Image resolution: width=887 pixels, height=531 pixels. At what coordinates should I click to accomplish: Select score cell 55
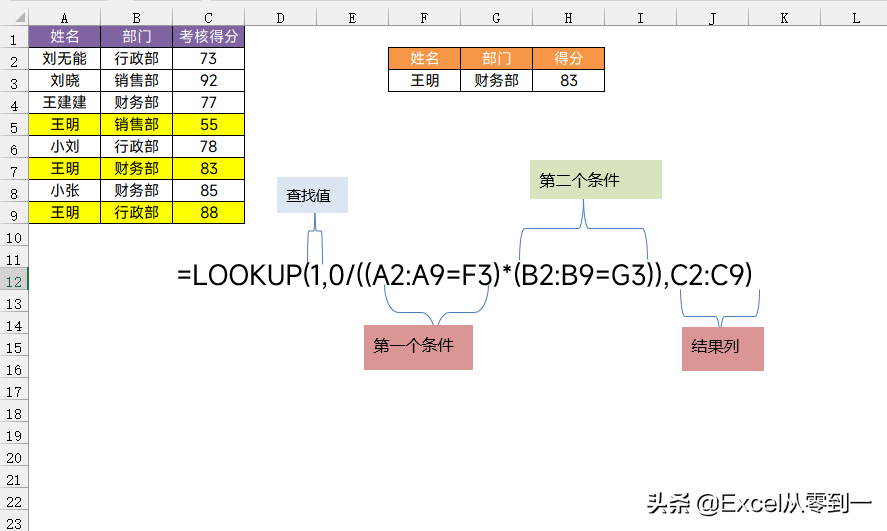pos(208,124)
